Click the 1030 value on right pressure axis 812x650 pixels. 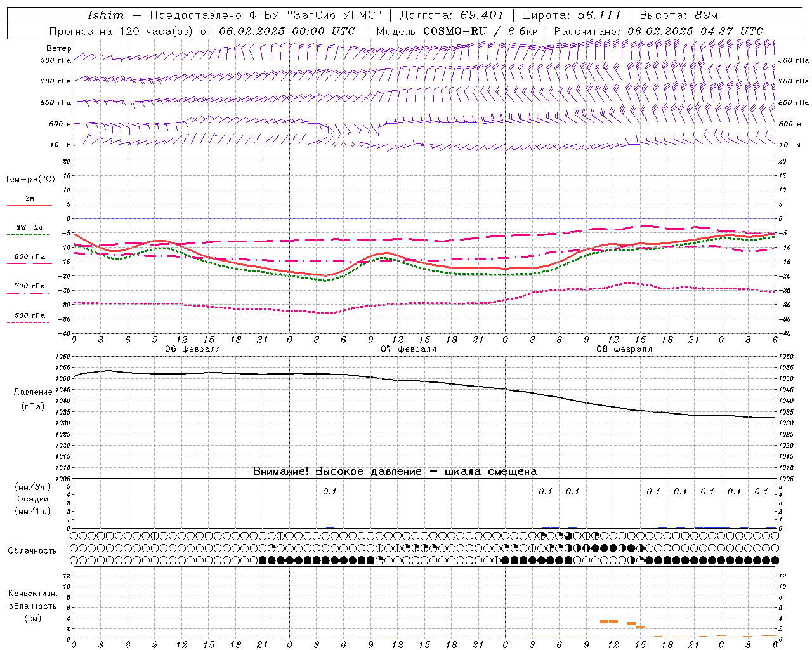point(786,423)
